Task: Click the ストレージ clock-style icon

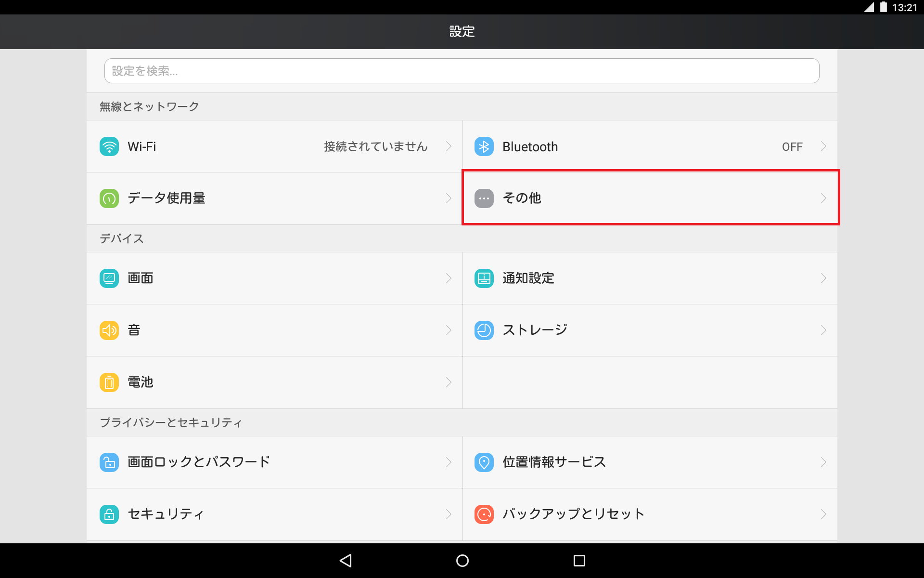Action: click(484, 330)
